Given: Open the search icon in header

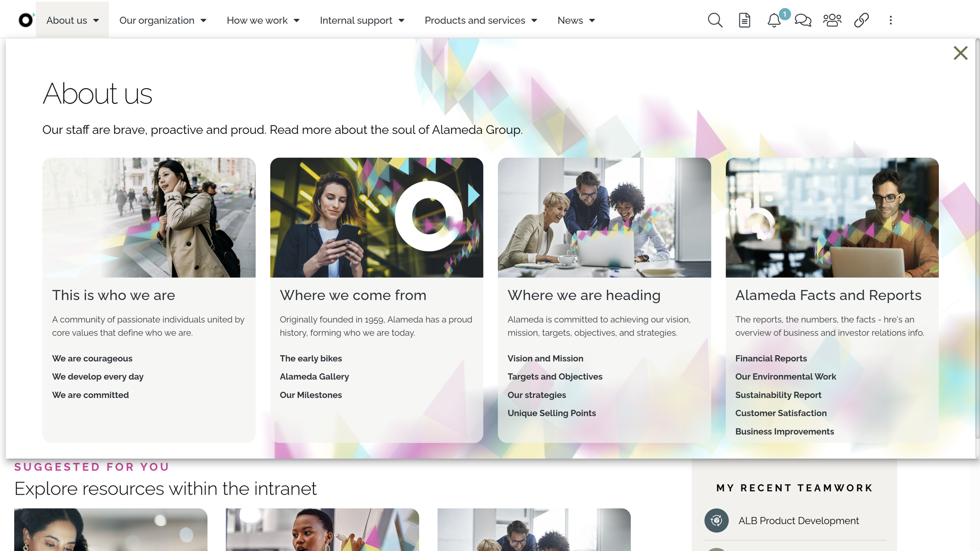Looking at the screenshot, I should (715, 20).
